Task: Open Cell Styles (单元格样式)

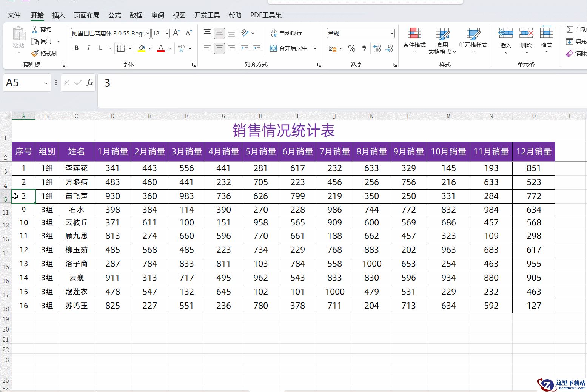Action: point(473,40)
